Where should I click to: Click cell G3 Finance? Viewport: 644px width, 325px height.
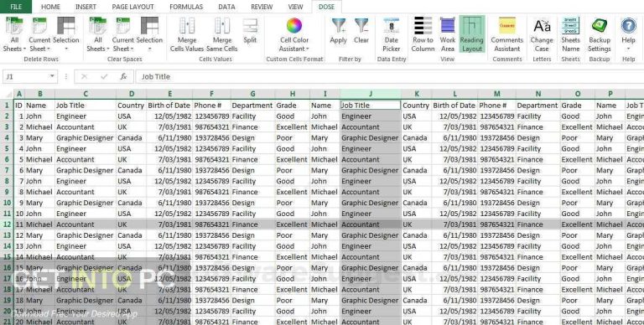coord(252,127)
